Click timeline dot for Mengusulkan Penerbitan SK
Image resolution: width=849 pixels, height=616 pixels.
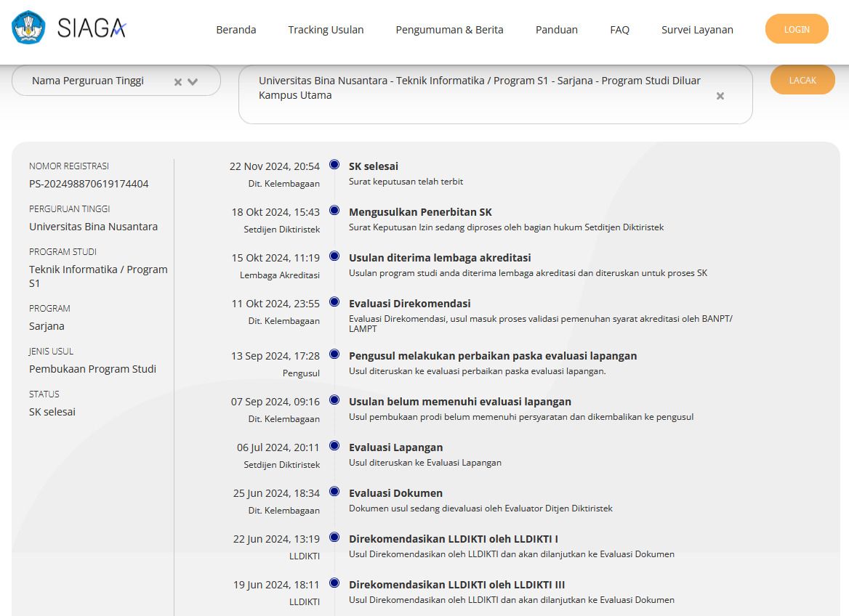pos(334,210)
